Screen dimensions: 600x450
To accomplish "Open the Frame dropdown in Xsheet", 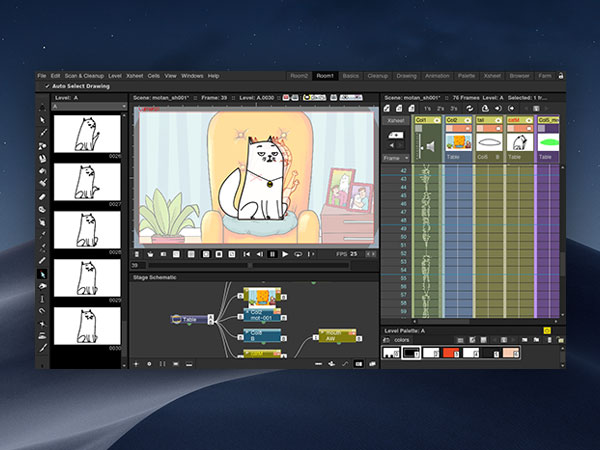I will point(397,157).
